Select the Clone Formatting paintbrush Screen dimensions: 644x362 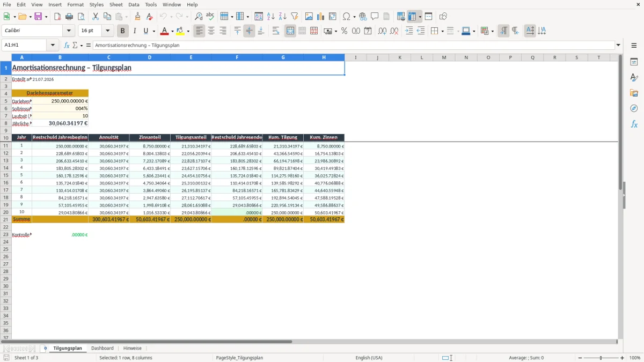point(138,16)
